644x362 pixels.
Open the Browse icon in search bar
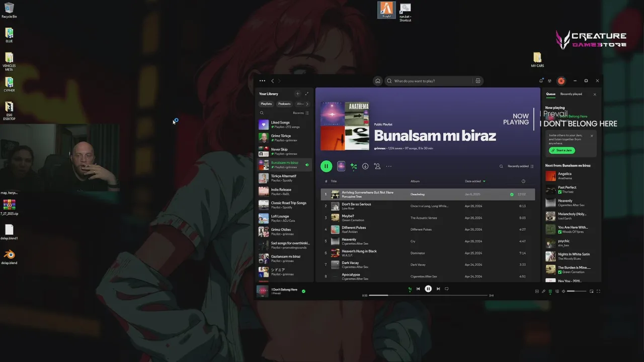point(478,81)
